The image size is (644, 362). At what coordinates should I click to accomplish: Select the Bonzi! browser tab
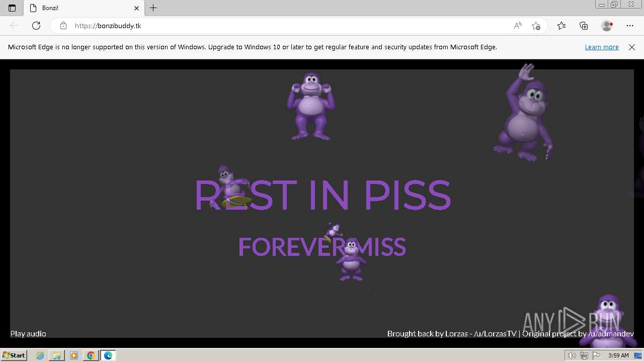pos(84,8)
